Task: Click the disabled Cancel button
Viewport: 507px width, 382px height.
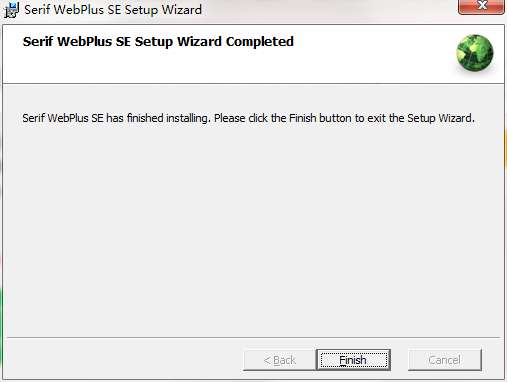Action: pos(445,360)
